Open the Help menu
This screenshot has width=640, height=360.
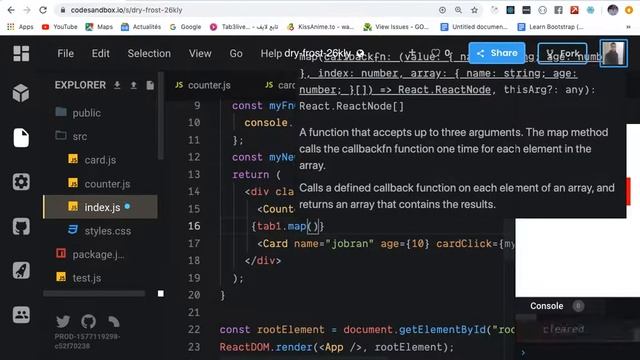tap(271, 53)
